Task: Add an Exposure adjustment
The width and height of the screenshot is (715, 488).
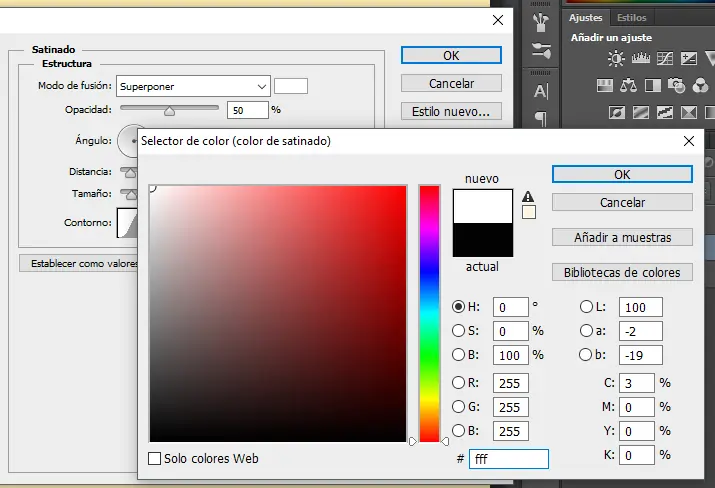Action: 689,59
